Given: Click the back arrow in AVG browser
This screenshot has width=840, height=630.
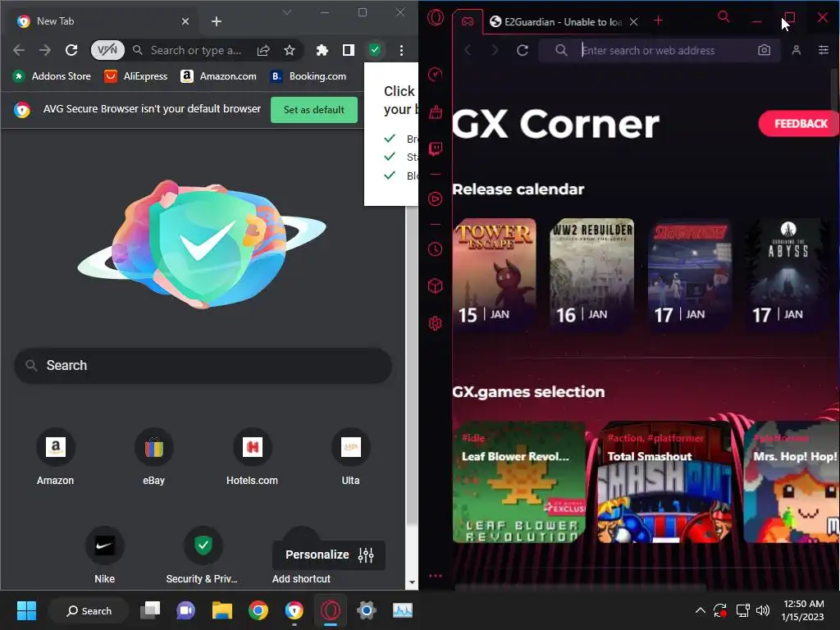Looking at the screenshot, I should [19, 50].
